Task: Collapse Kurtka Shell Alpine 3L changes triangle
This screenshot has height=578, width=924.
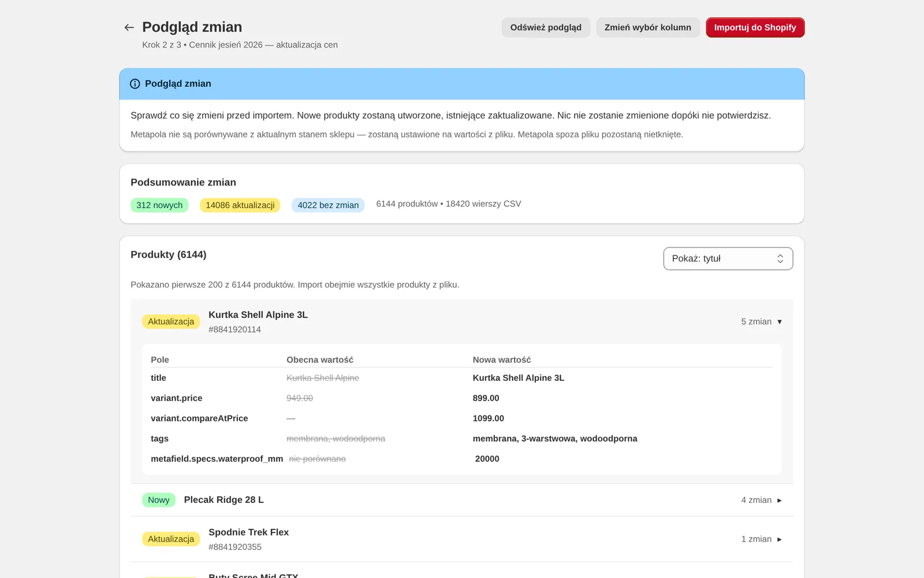Action: click(780, 322)
